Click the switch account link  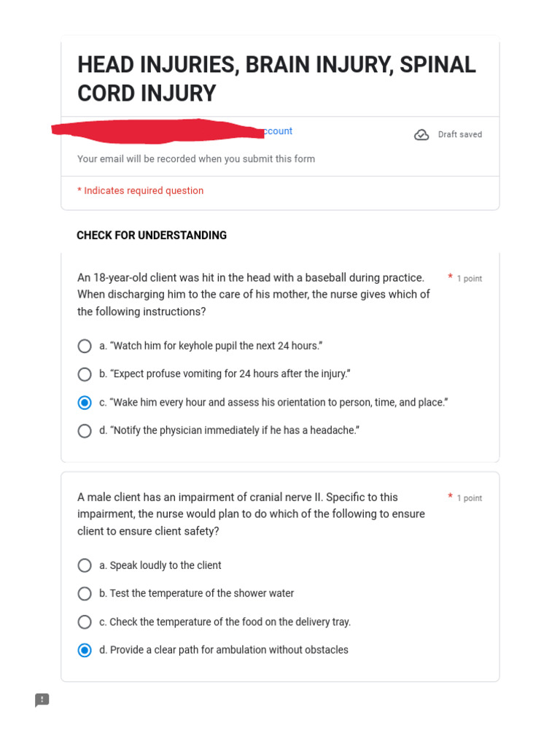point(278,131)
